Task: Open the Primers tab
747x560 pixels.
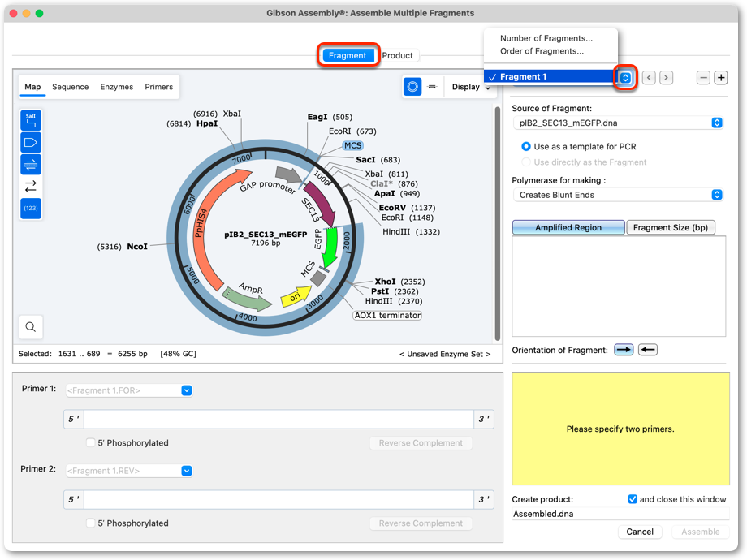Action: click(158, 87)
